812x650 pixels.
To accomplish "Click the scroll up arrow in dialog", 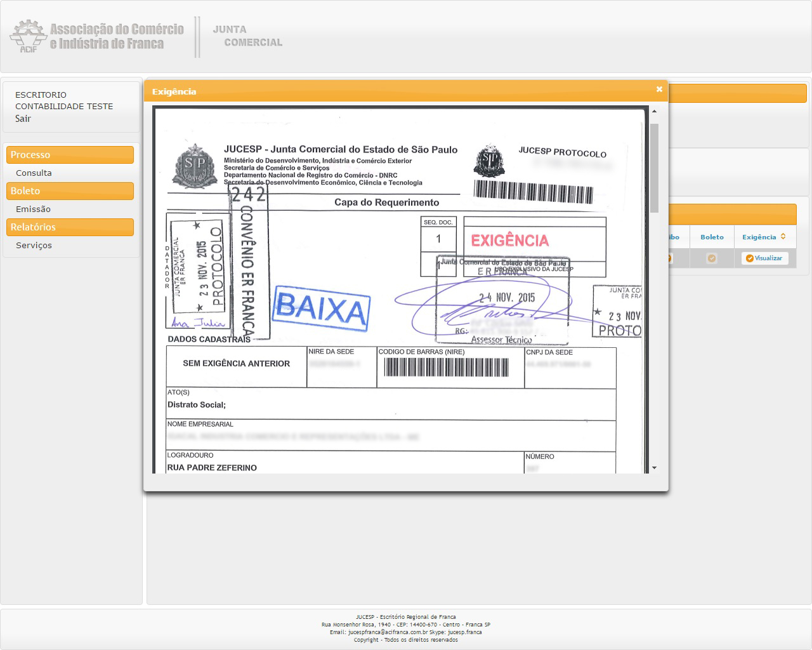I will click(x=654, y=112).
